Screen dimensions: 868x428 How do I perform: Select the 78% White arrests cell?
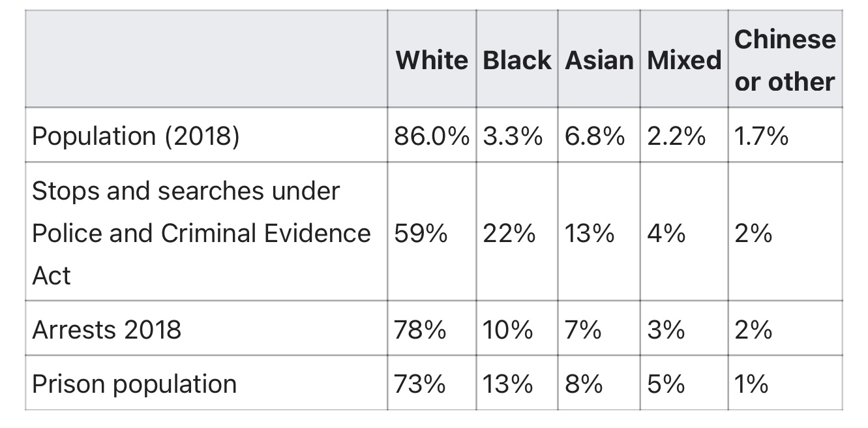[421, 329]
